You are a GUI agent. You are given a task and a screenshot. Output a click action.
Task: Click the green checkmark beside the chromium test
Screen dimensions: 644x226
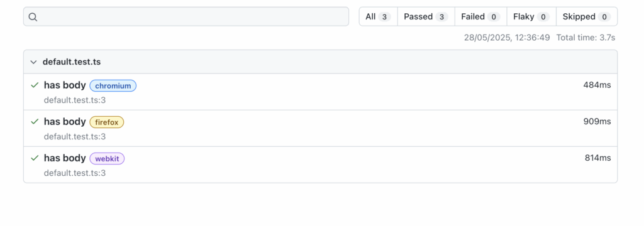pos(35,85)
